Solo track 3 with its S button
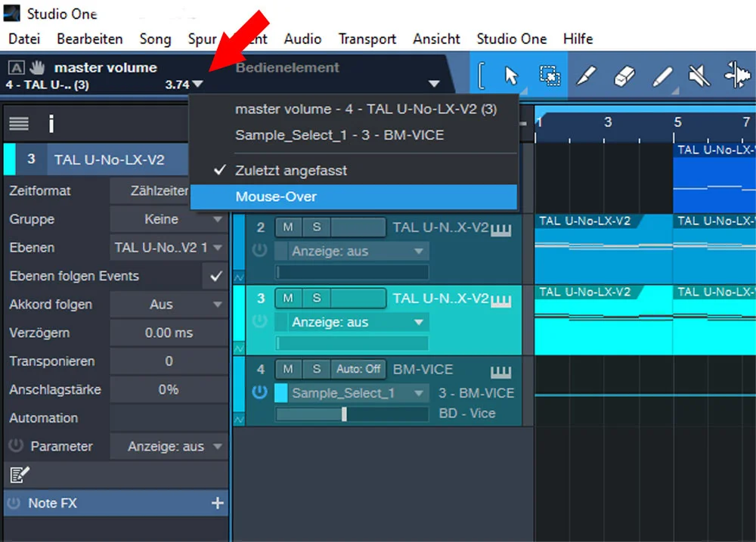Screen dimensions: 756x542 (317, 298)
